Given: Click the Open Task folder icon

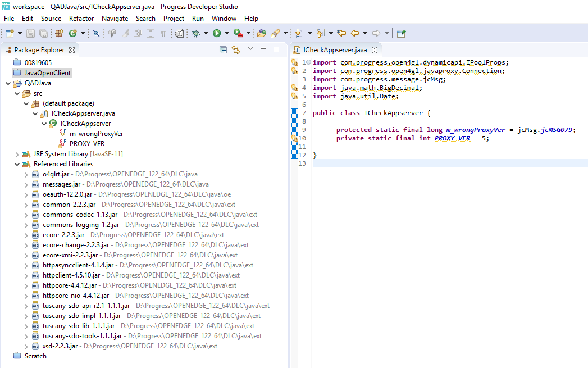Looking at the screenshot, I should coord(262,33).
